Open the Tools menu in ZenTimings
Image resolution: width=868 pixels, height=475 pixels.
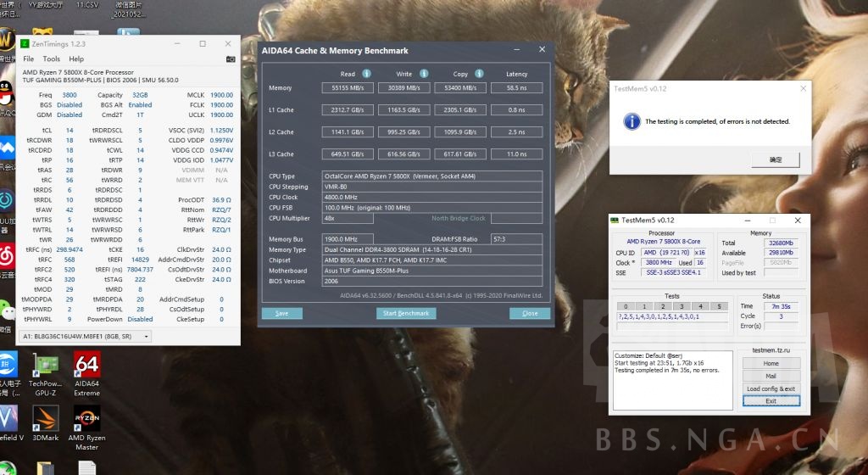coord(52,59)
